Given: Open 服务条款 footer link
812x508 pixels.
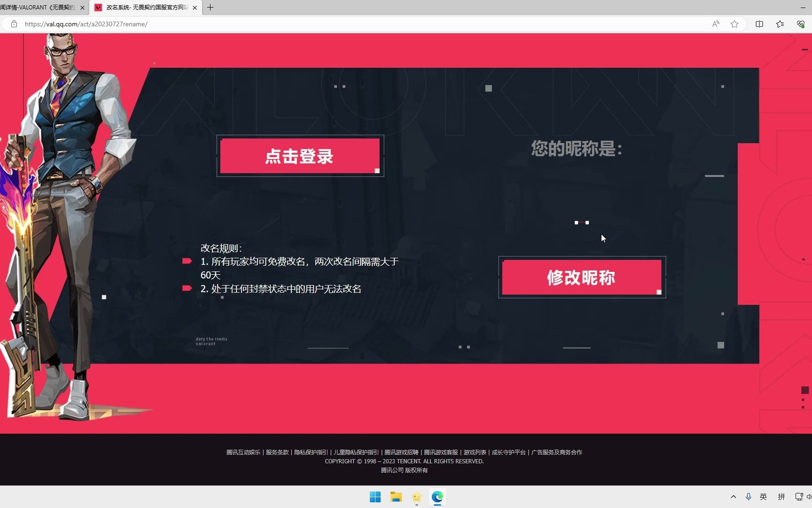Looking at the screenshot, I should [x=277, y=452].
